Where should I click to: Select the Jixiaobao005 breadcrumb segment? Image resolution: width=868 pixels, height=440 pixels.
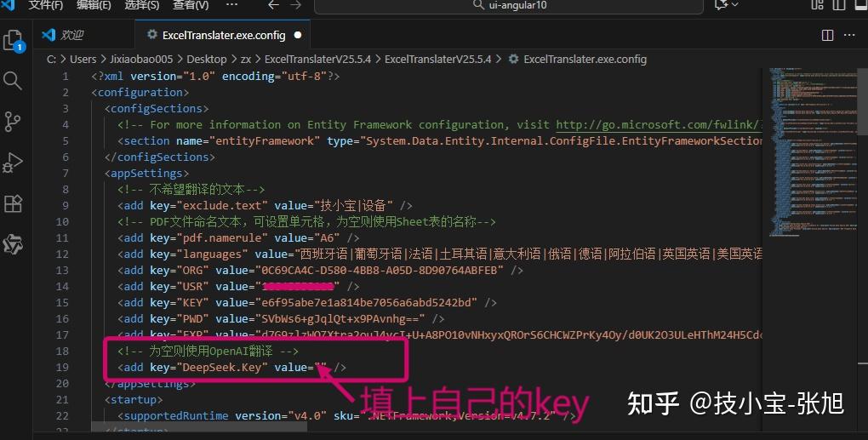point(141,60)
